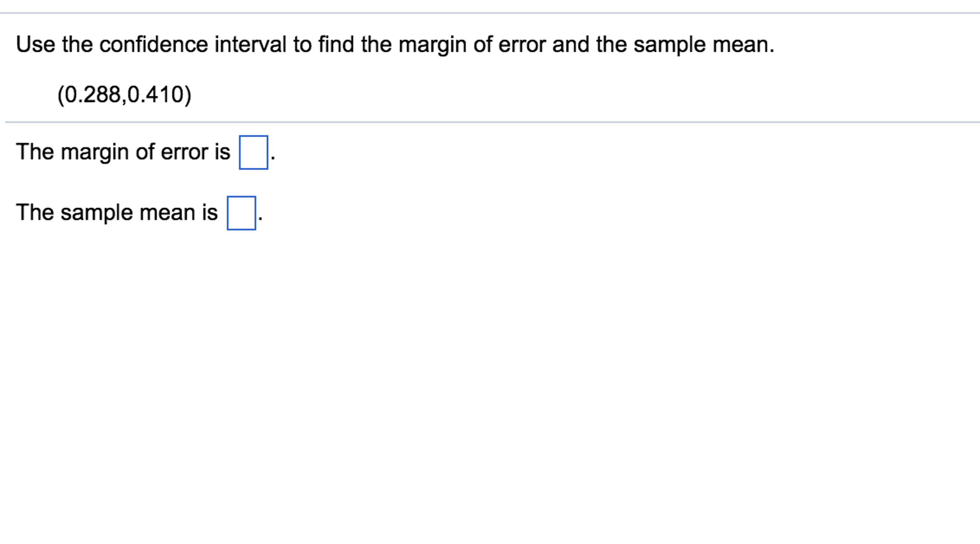Place cursor in the sample mean field
980x544 pixels.
241,213
